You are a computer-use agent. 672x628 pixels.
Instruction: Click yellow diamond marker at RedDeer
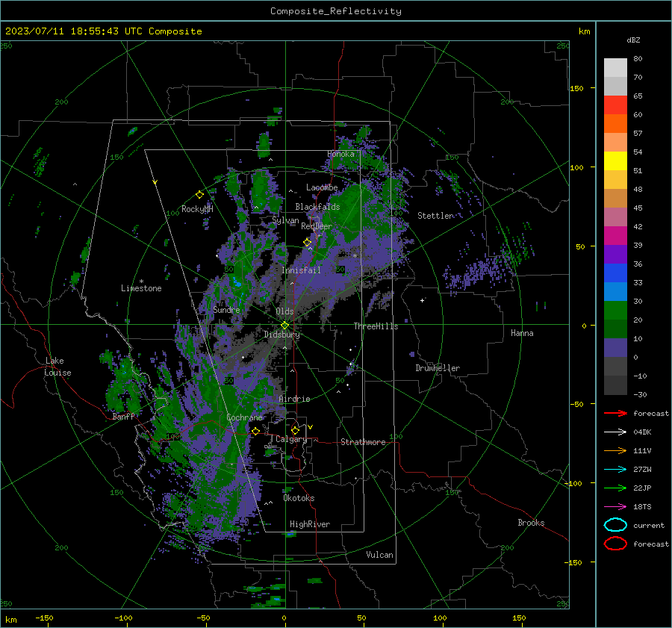[x=308, y=243]
